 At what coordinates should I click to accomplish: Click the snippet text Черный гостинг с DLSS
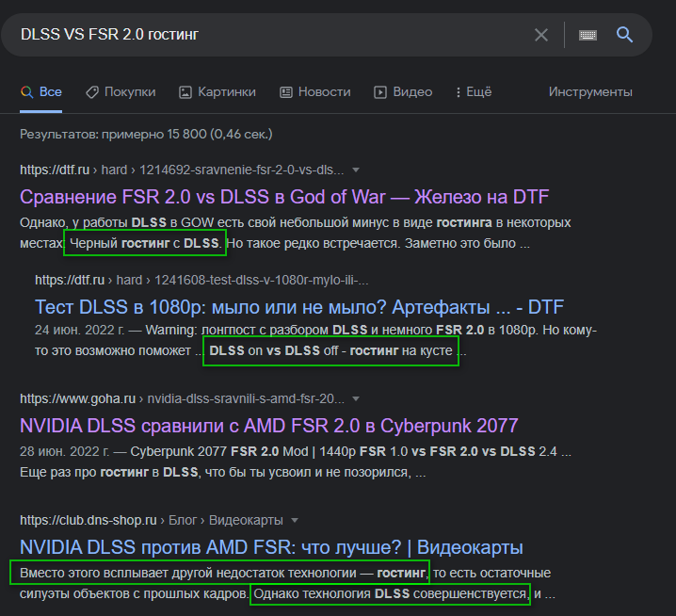pyautogui.click(x=145, y=243)
